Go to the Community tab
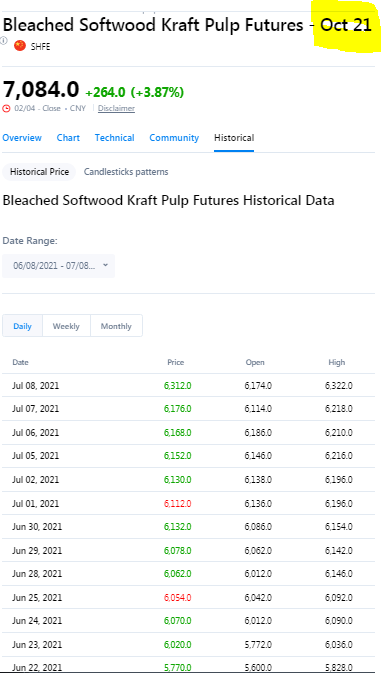Screen dimensions: 381x673 [x=174, y=138]
